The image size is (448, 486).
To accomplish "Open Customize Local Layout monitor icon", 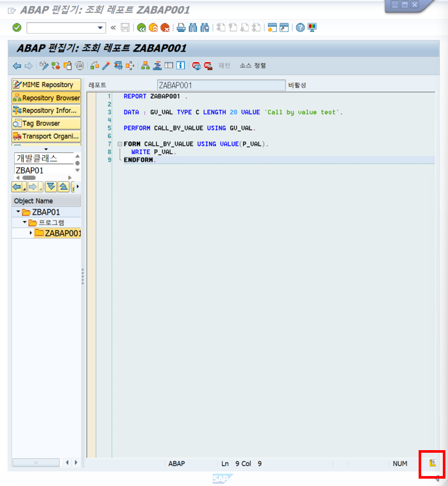I will point(312,28).
